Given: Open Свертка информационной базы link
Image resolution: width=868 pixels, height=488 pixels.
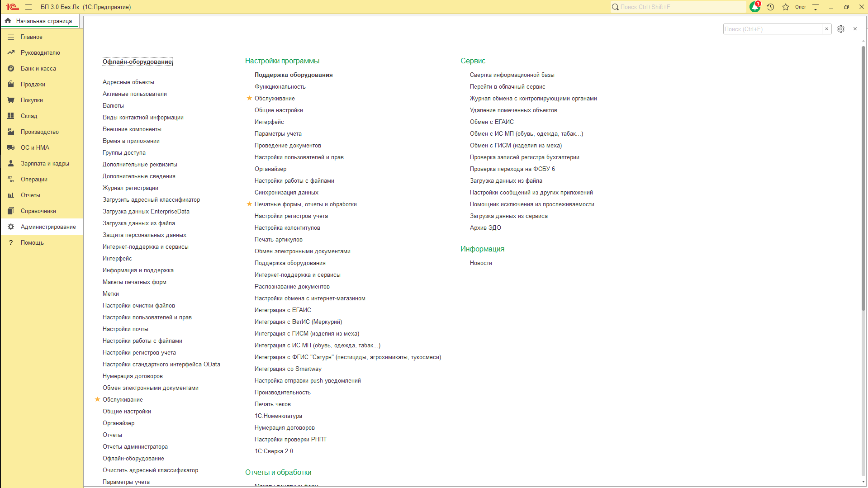Looking at the screenshot, I should point(512,75).
